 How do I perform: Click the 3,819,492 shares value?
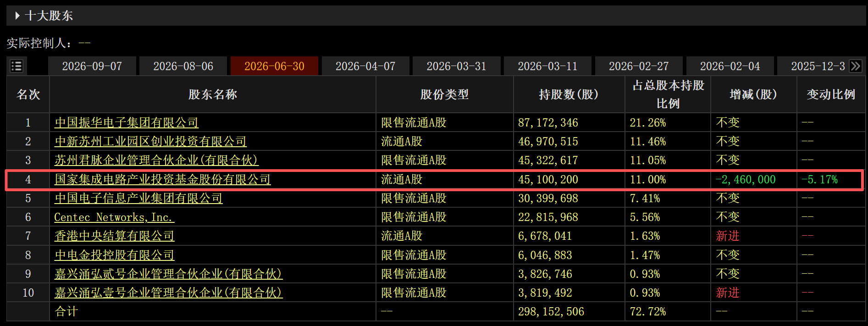(x=545, y=293)
